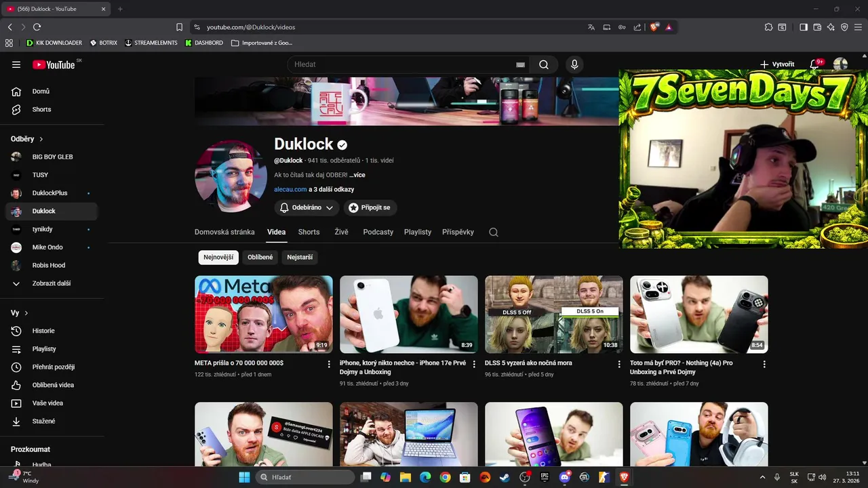Image resolution: width=868 pixels, height=488 pixels.
Task: Click the channel search magnifier icon
Action: tap(494, 232)
